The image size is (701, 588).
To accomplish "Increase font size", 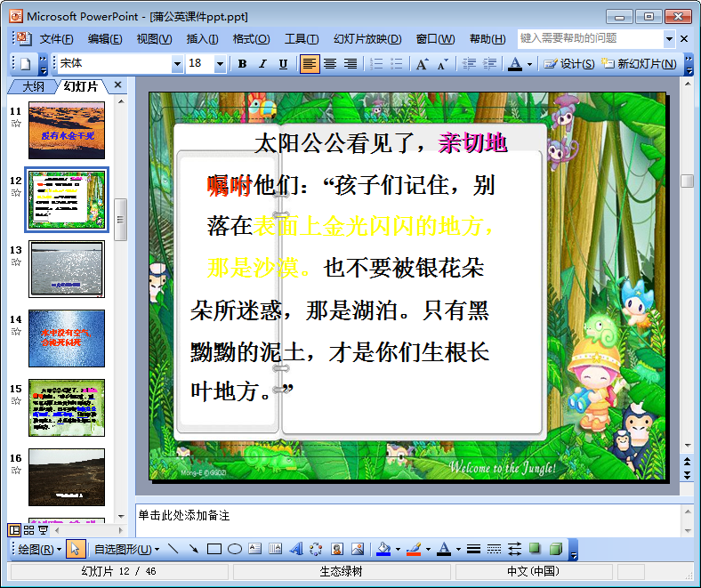I will point(423,64).
